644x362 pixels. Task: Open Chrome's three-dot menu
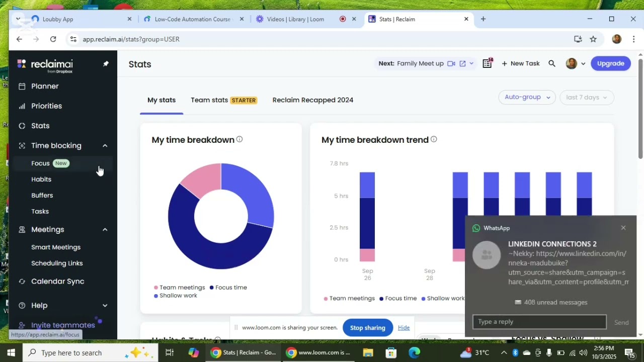(633, 39)
